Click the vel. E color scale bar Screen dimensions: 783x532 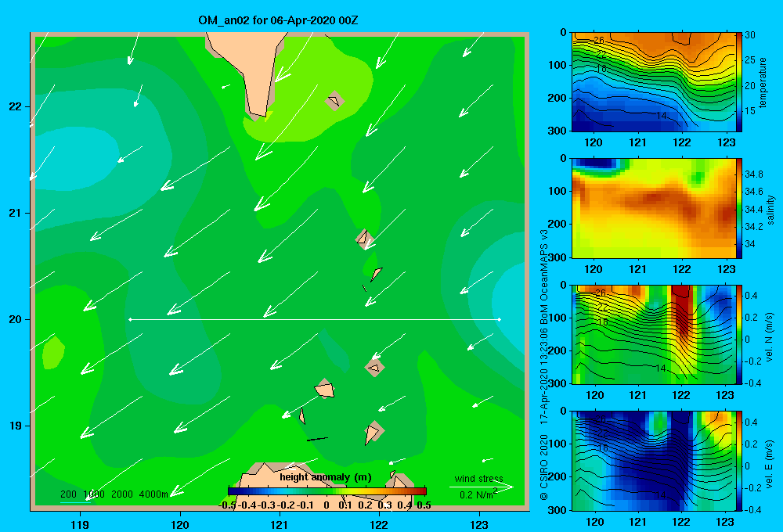739,461
